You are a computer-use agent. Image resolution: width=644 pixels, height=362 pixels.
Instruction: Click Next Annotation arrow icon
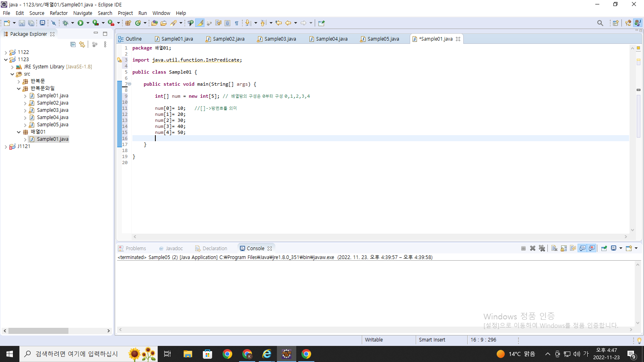[248, 23]
